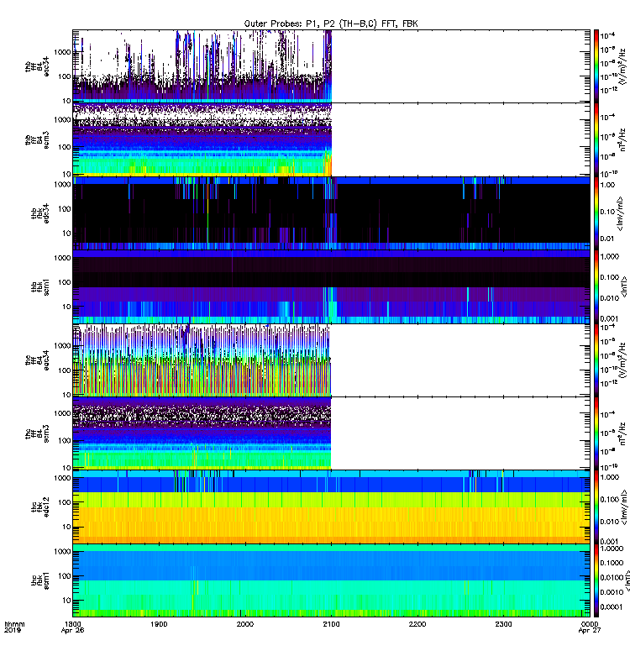Click the thc fff eac34 spectrogram panel

pyautogui.click(x=331, y=360)
